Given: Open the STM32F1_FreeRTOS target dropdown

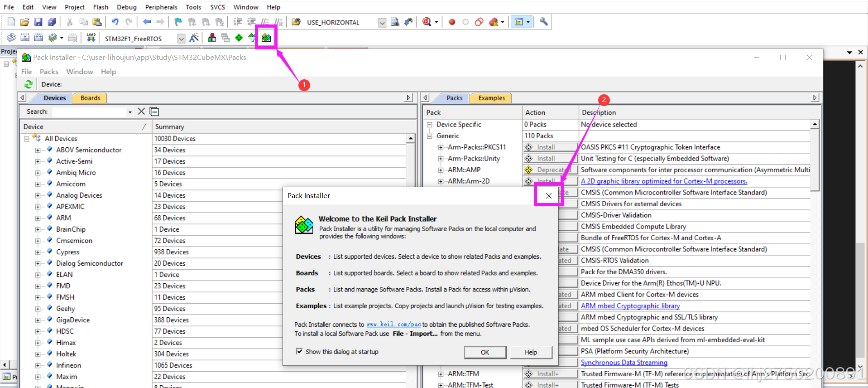Looking at the screenshot, I should (x=181, y=39).
